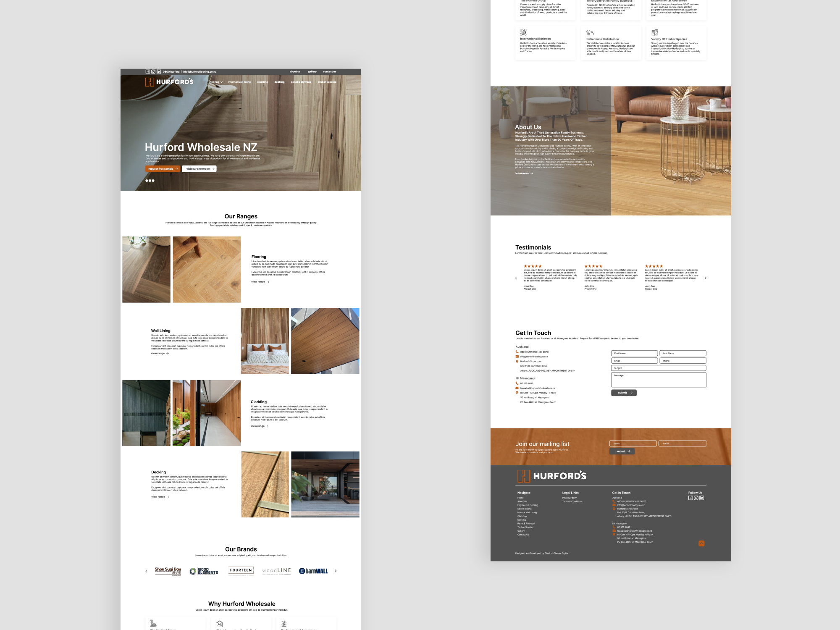Click the footer Follow Us Facebook icon
Viewport: 840px width, 630px height.
click(690, 498)
